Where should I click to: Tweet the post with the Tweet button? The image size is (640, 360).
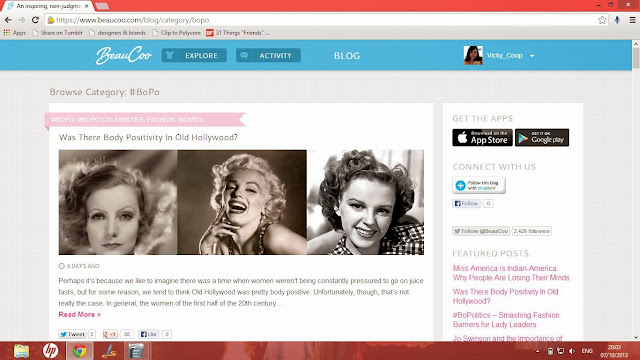[x=72, y=334]
